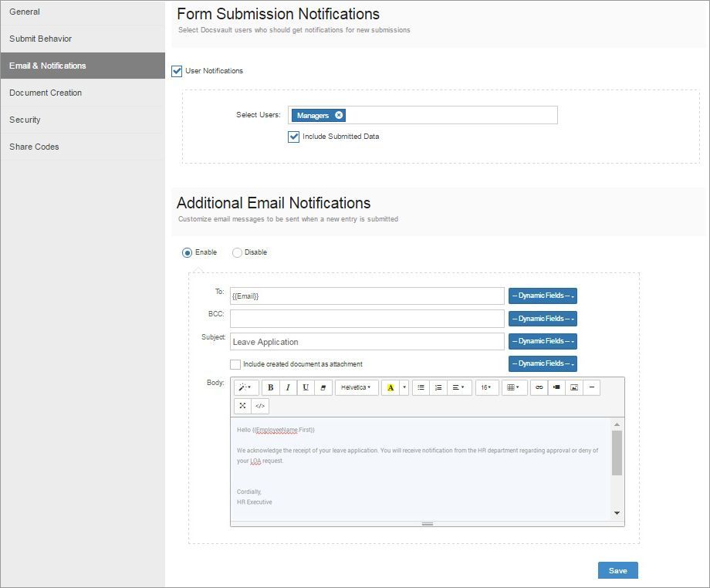Screen dimensions: 710x588
Task: Uncheck Include Submitted Data
Action: tap(293, 137)
